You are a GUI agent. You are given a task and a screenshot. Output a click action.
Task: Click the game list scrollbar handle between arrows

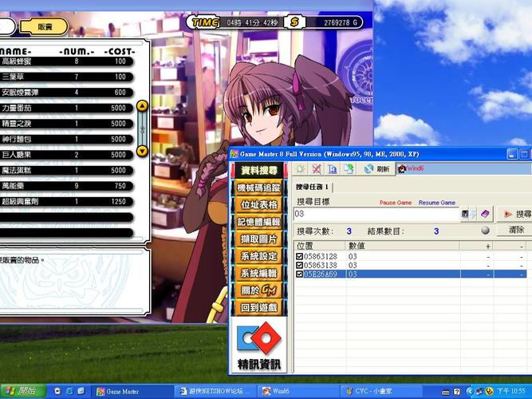143,128
